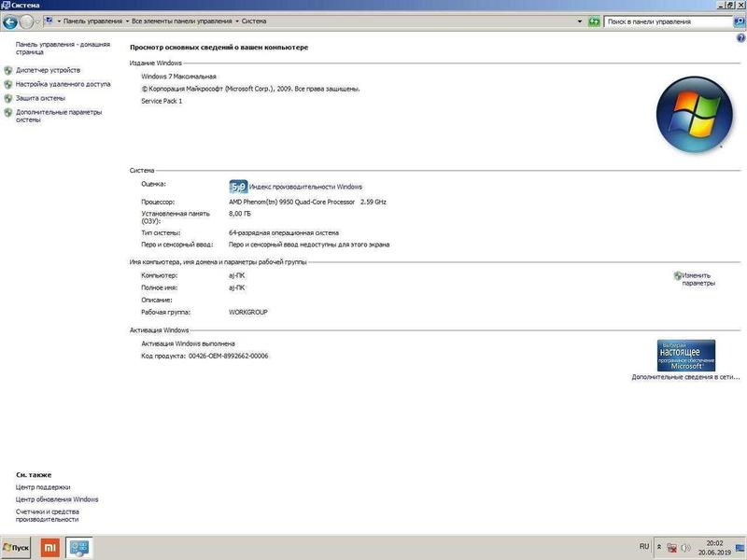The height and width of the screenshot is (560, 747).
Task: Open Диспетчер устройств link
Action: point(49,71)
